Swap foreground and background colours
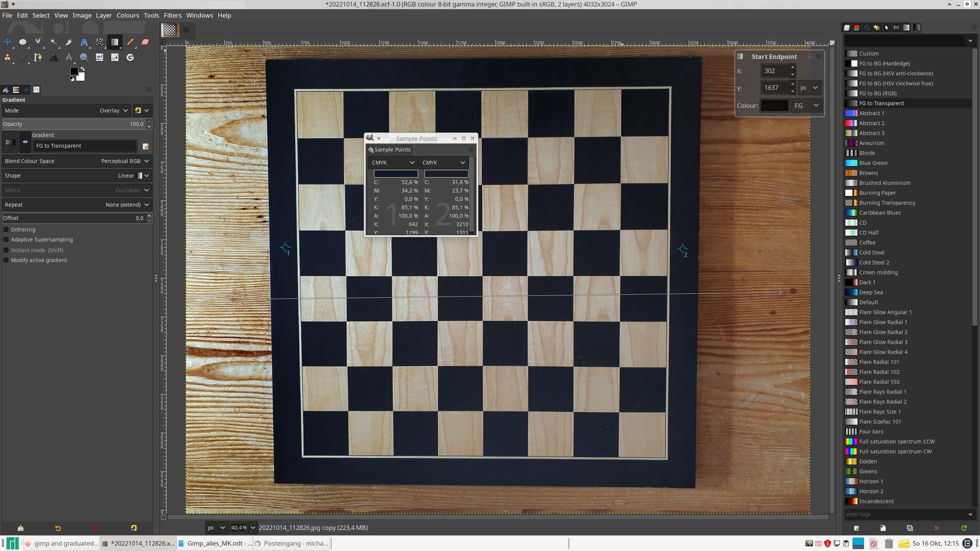This screenshot has height=551, width=980. click(83, 69)
